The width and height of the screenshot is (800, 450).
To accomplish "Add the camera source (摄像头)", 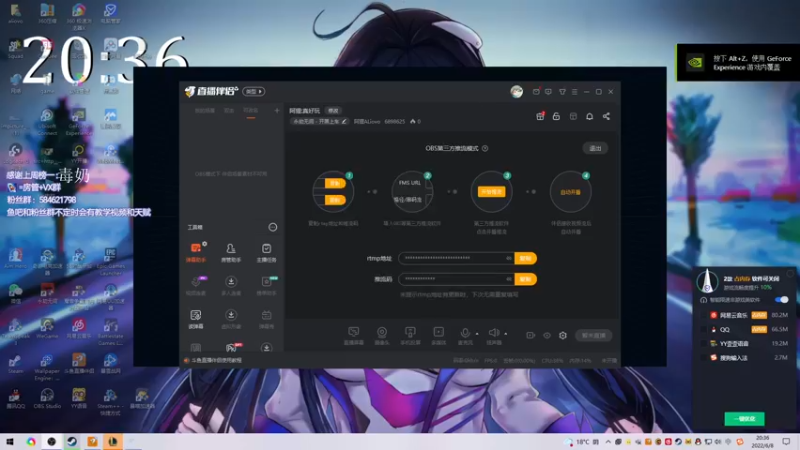I will [382, 336].
